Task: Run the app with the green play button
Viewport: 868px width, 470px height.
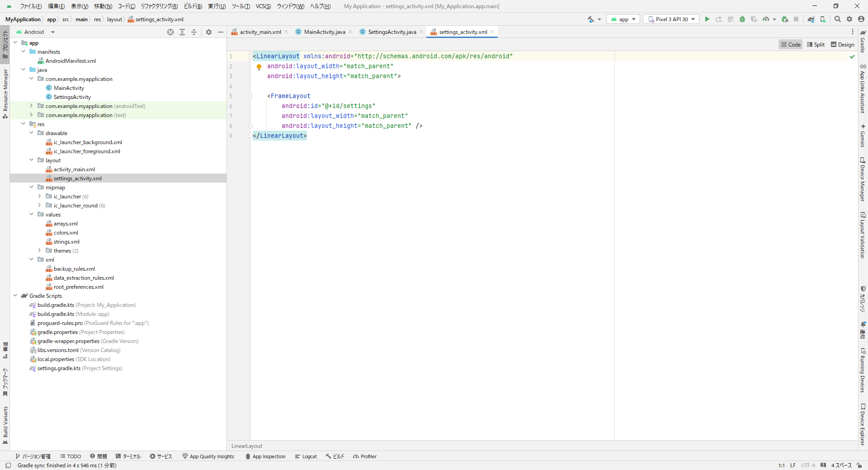Action: coord(707,19)
